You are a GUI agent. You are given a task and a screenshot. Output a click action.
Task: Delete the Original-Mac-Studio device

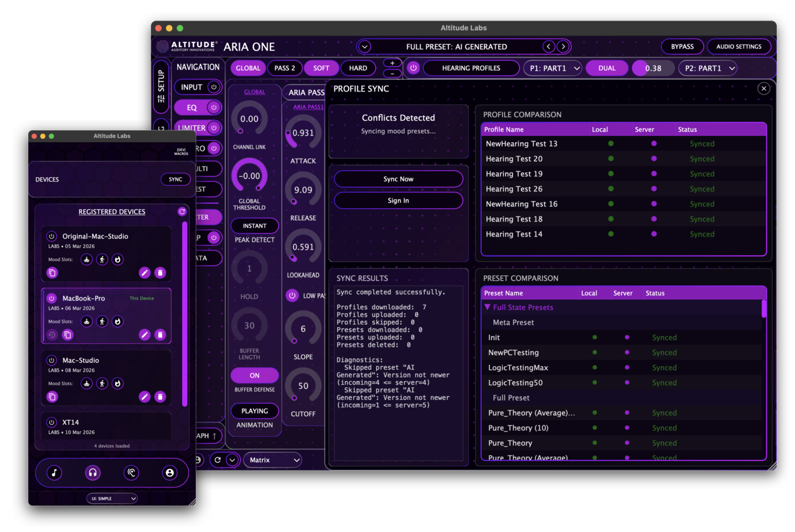point(160,273)
